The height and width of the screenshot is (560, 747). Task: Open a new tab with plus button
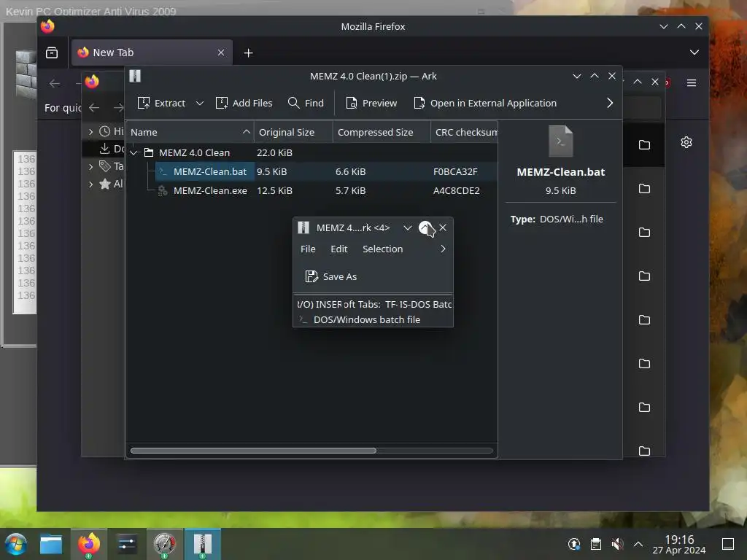point(248,52)
